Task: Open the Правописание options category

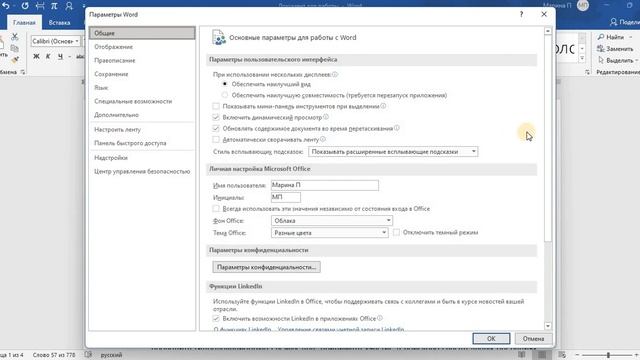Action: [142, 60]
